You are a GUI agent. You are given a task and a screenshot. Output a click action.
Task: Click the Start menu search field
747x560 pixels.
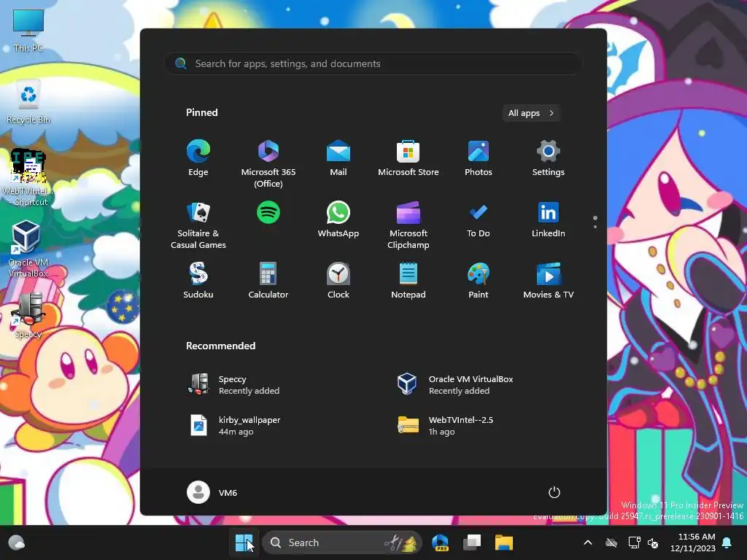373,63
